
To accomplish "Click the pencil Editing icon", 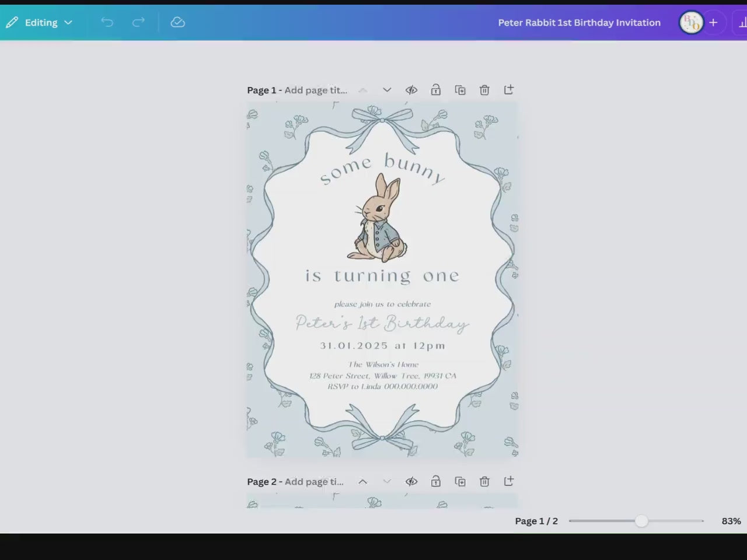I will pyautogui.click(x=12, y=22).
